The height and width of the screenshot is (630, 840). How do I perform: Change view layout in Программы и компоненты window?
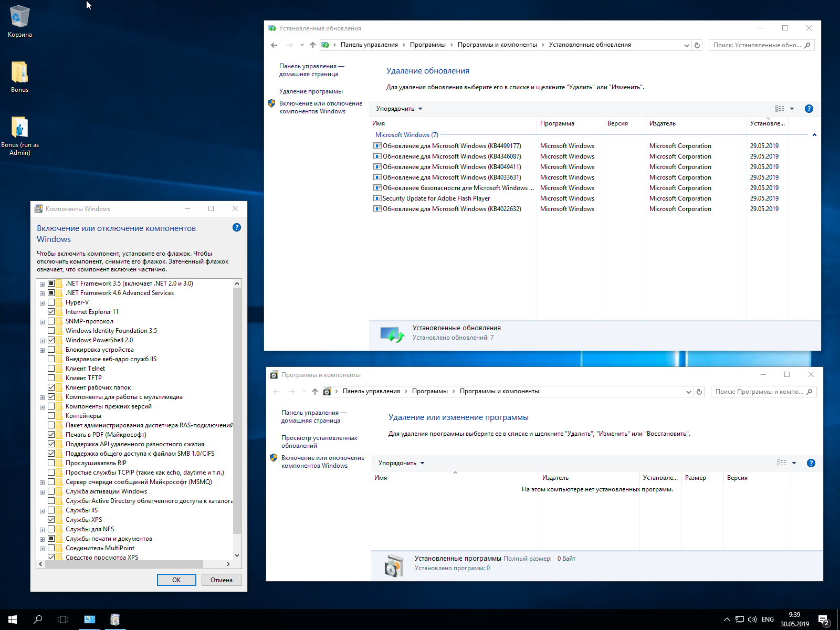pyautogui.click(x=782, y=463)
